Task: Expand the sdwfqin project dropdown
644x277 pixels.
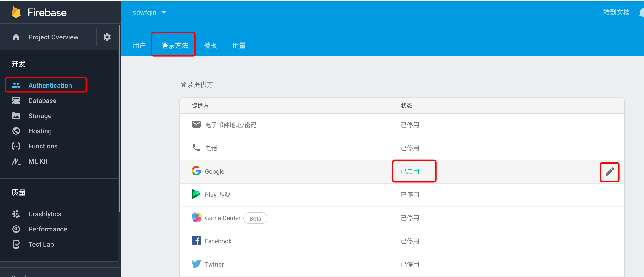Action: pos(149,13)
